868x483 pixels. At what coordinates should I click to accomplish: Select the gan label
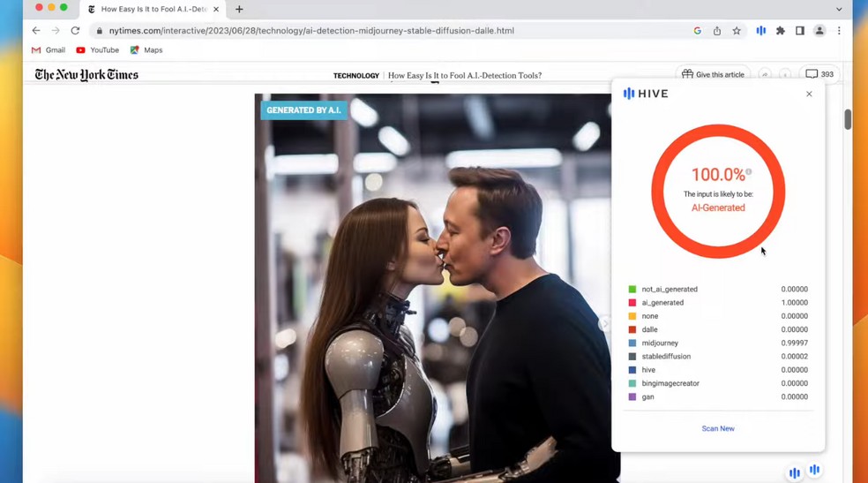[x=647, y=396]
